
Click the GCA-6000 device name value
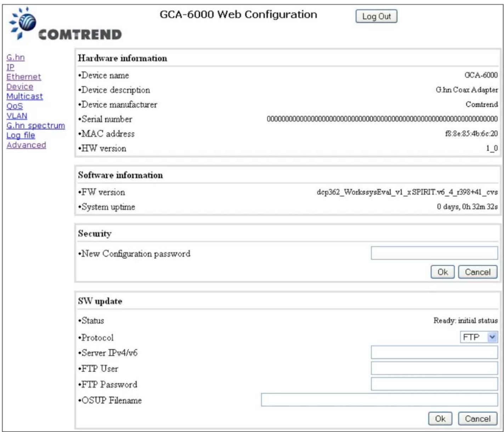click(481, 75)
